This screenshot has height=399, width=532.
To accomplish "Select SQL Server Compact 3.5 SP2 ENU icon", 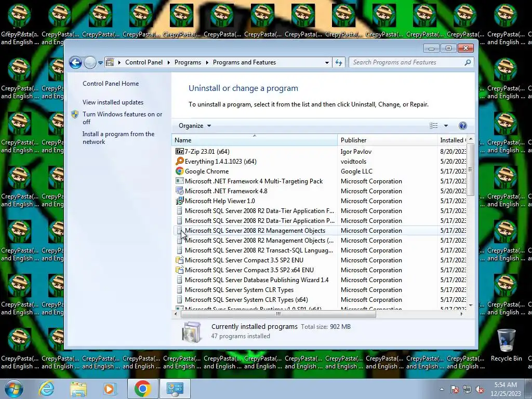I will [179, 260].
